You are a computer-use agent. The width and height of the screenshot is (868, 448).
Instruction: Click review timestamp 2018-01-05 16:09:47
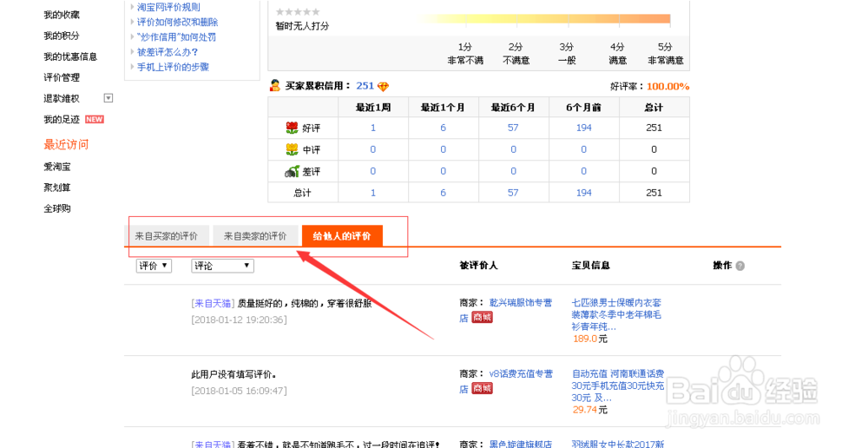pyautogui.click(x=240, y=391)
